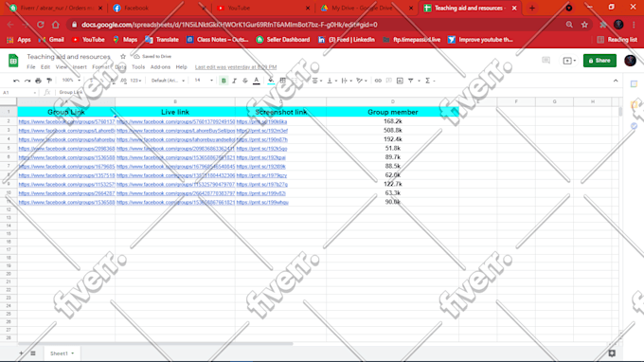The image size is (644, 362).
Task: Open the text rotation dropdown
Action: (x=362, y=81)
